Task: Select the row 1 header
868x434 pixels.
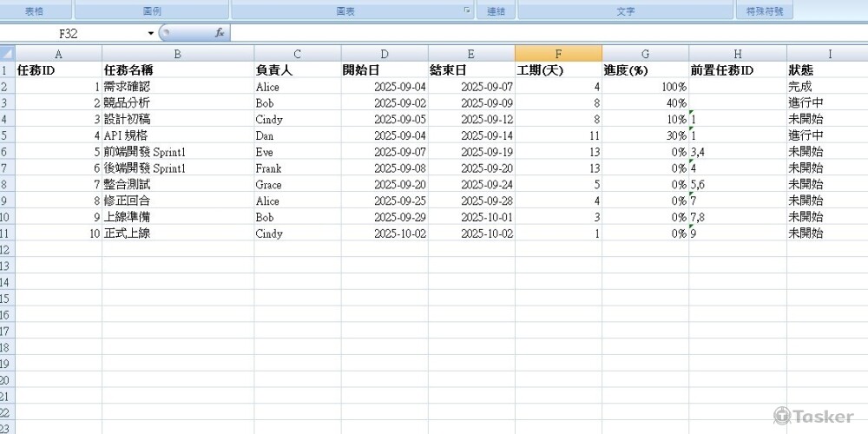Action: click(7, 70)
